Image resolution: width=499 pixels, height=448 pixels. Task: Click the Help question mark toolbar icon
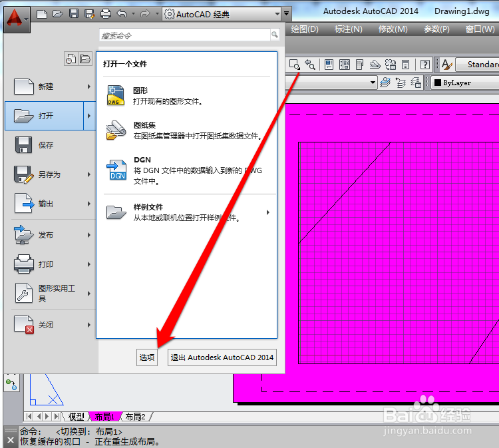[x=425, y=65]
